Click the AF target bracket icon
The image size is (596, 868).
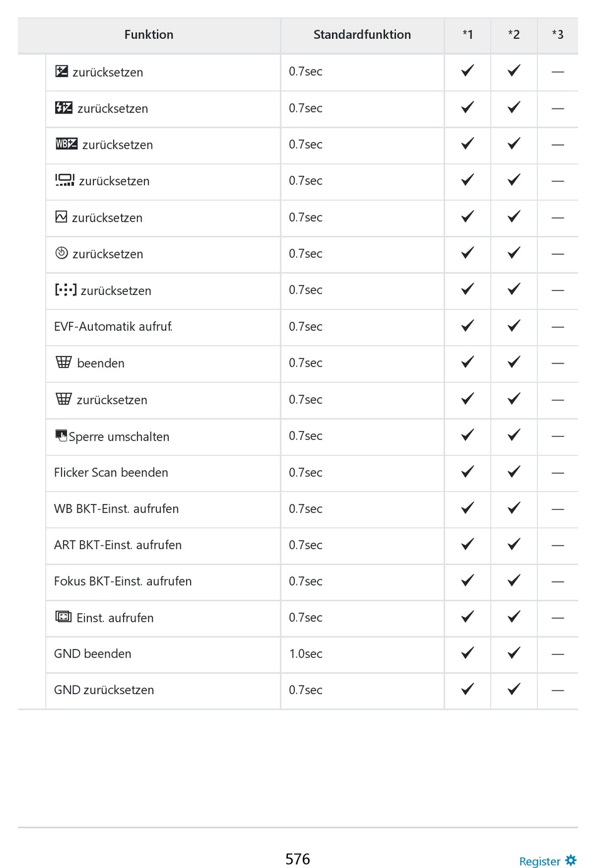(66, 289)
